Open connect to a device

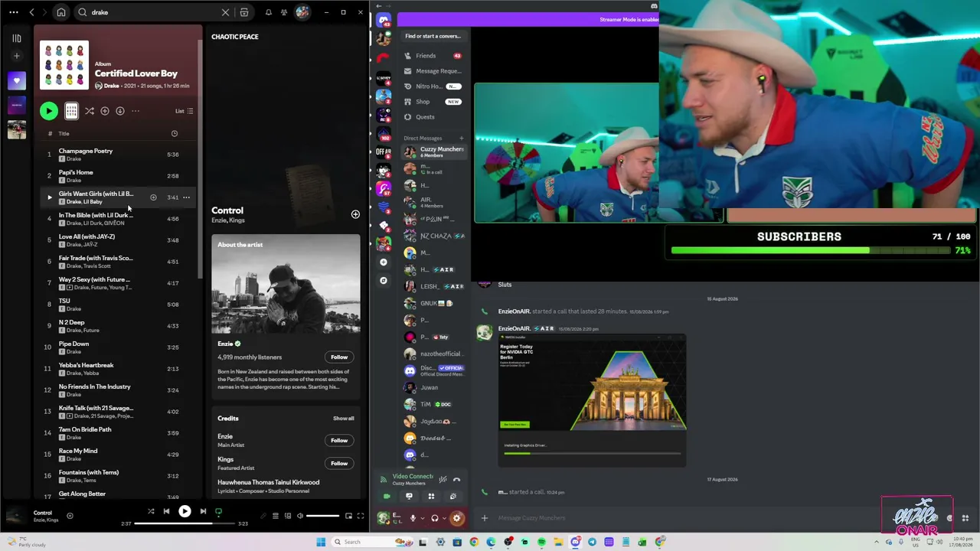coord(287,516)
